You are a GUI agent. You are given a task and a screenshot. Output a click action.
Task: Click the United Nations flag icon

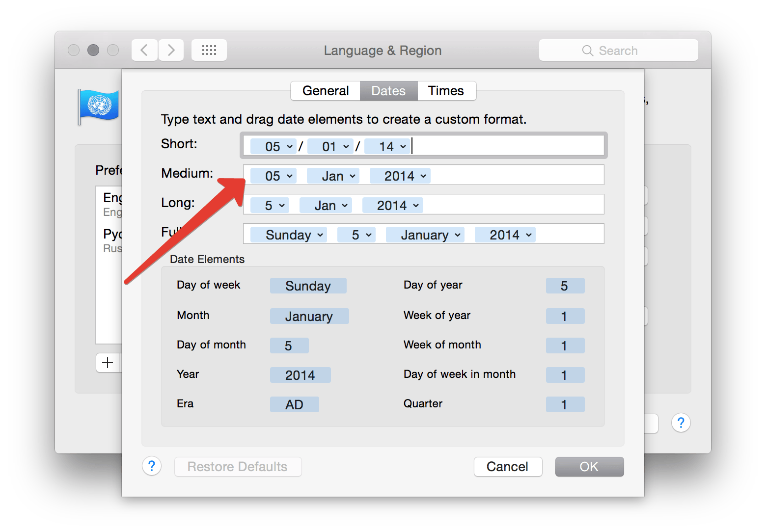point(99,106)
